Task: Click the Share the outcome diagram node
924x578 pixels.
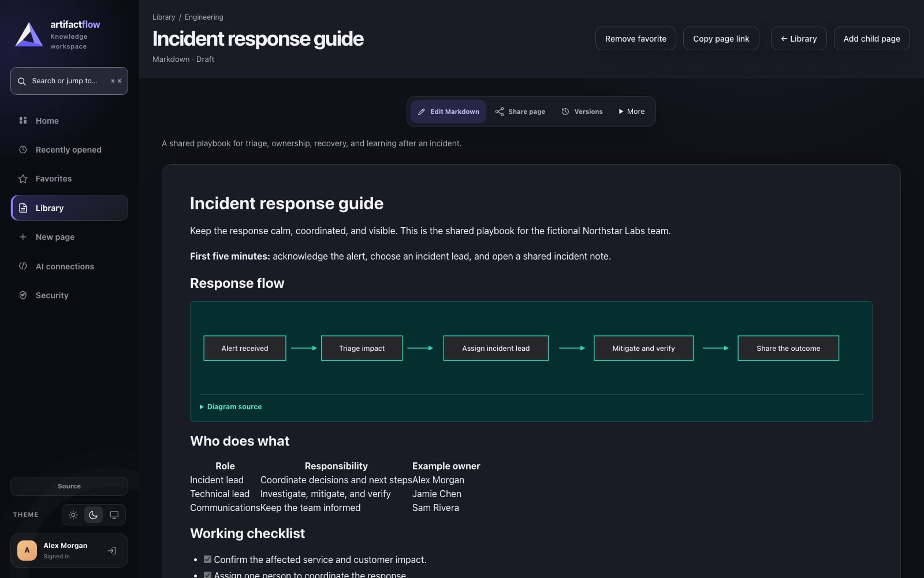Action: click(x=788, y=348)
